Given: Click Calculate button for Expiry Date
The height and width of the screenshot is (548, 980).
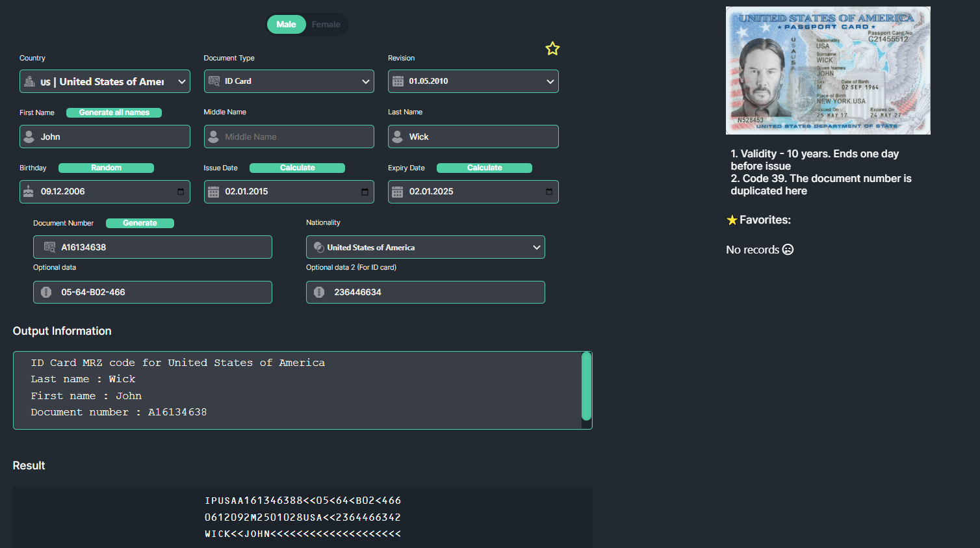Looking at the screenshot, I should click(484, 168).
